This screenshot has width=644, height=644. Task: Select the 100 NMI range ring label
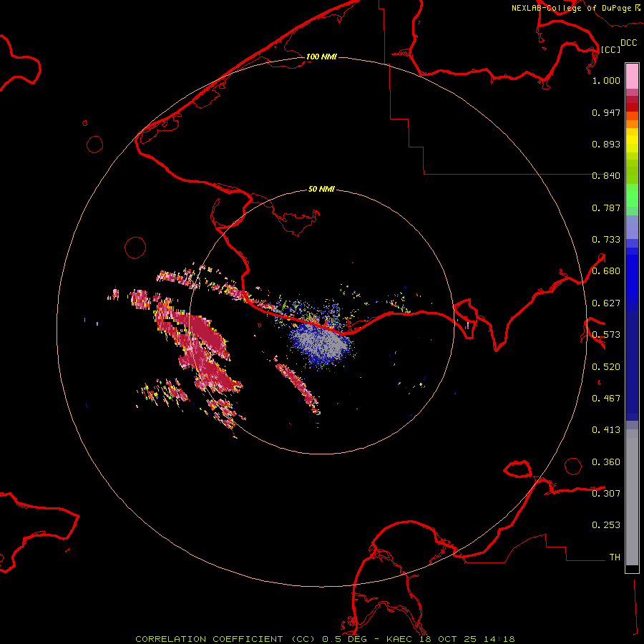pos(321,57)
